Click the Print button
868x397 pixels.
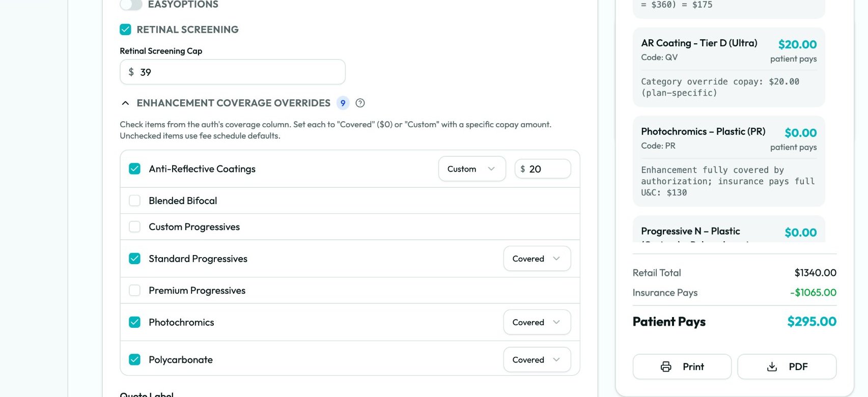coord(682,366)
